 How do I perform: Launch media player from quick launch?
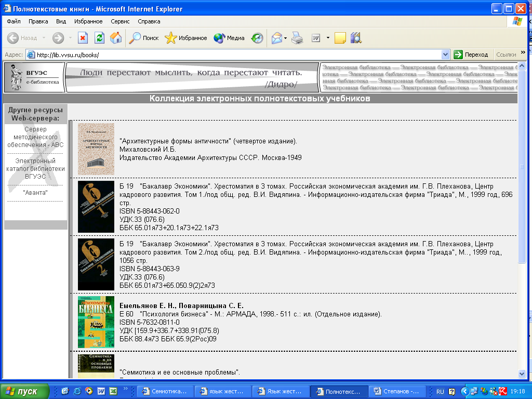89,391
